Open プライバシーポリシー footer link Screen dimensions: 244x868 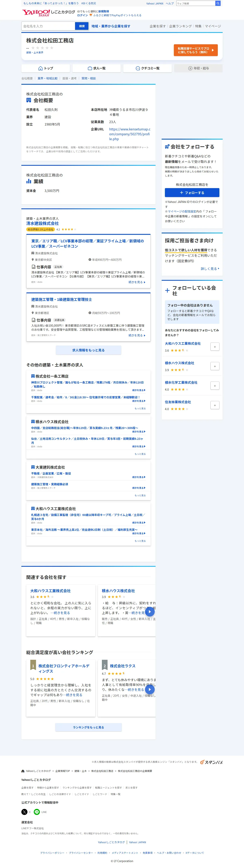(x=52, y=853)
